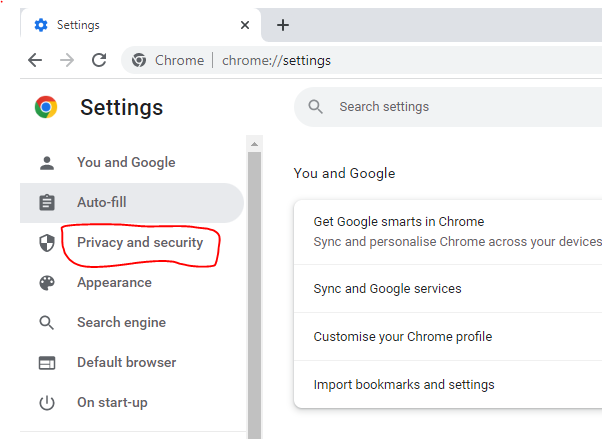Open Privacy and security settings
This screenshot has width=602, height=439.
click(132, 243)
